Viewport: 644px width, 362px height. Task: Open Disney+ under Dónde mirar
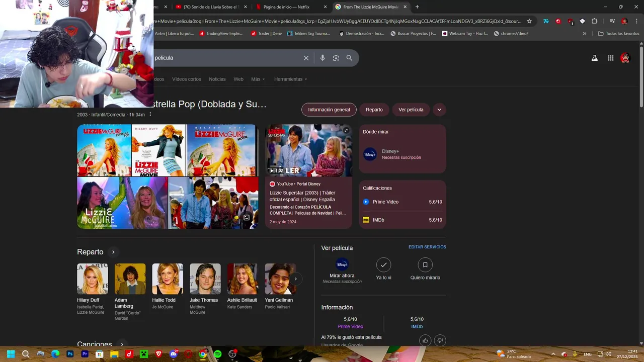[x=403, y=154]
